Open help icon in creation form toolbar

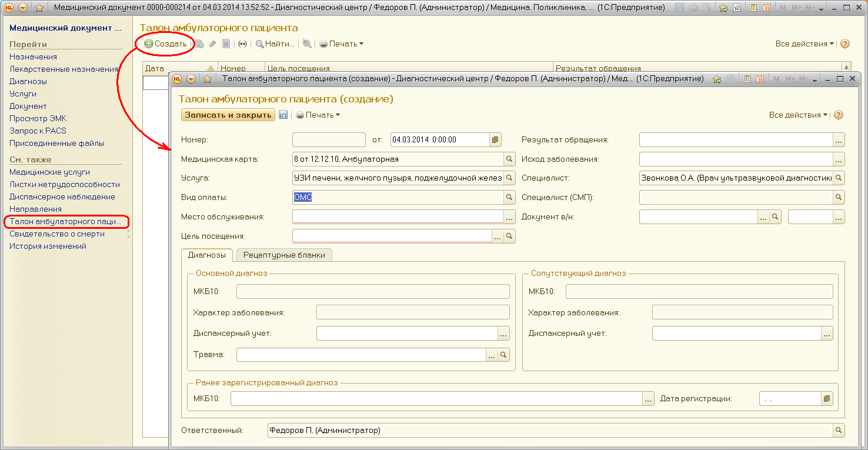(x=839, y=115)
